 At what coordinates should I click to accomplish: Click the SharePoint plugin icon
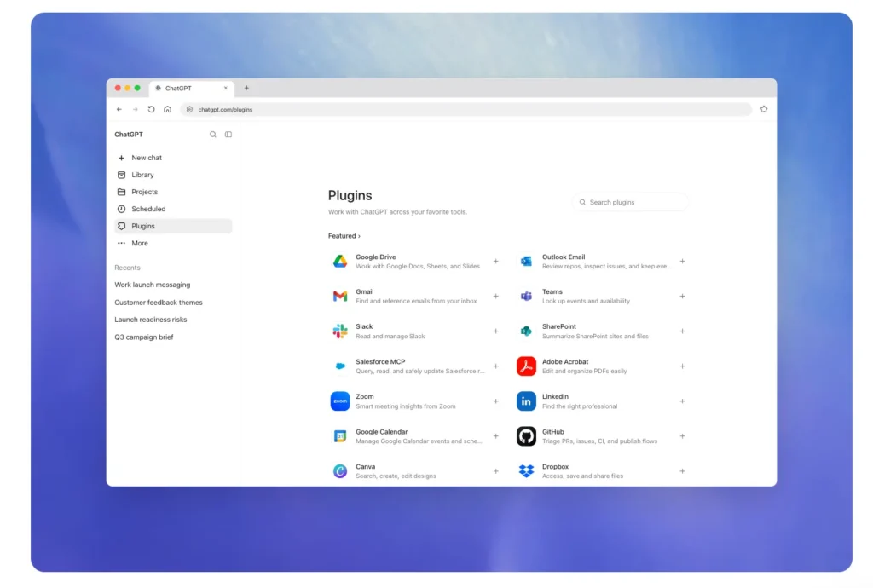pyautogui.click(x=526, y=331)
